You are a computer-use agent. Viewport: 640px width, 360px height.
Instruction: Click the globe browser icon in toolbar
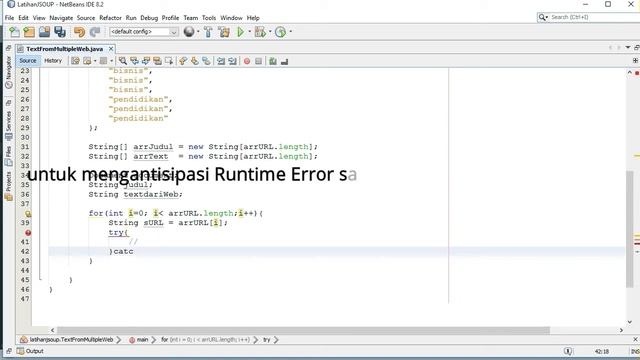(189, 31)
